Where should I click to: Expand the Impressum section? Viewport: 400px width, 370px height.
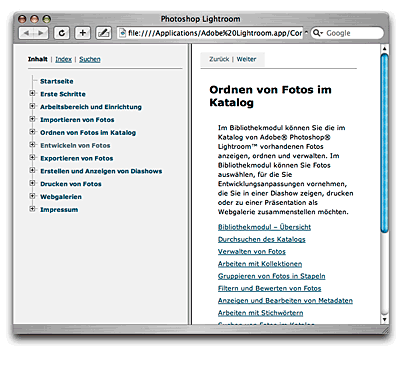32,209
